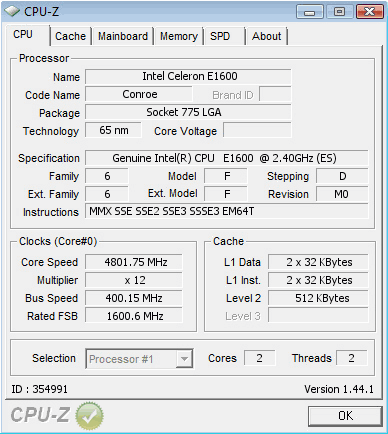
Task: Click the empty Brand ID field
Action: (x=275, y=94)
